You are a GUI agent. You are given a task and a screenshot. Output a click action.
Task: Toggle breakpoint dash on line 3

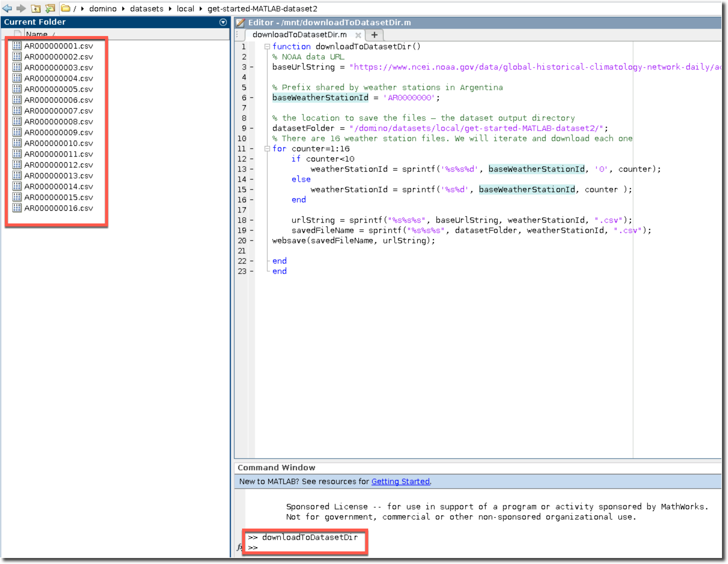point(252,67)
